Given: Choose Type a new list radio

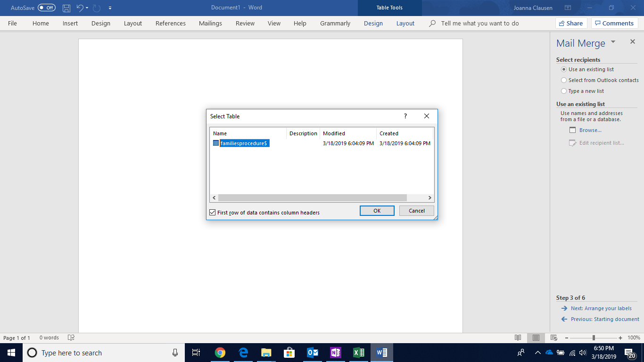Looking at the screenshot, I should [564, 91].
